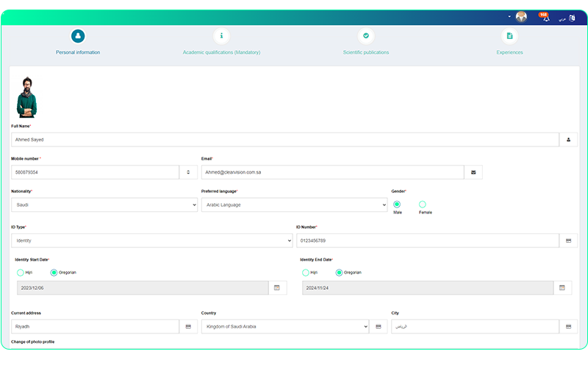This screenshot has width=588, height=368.
Task: Open the ID Type dropdown
Action: 151,241
